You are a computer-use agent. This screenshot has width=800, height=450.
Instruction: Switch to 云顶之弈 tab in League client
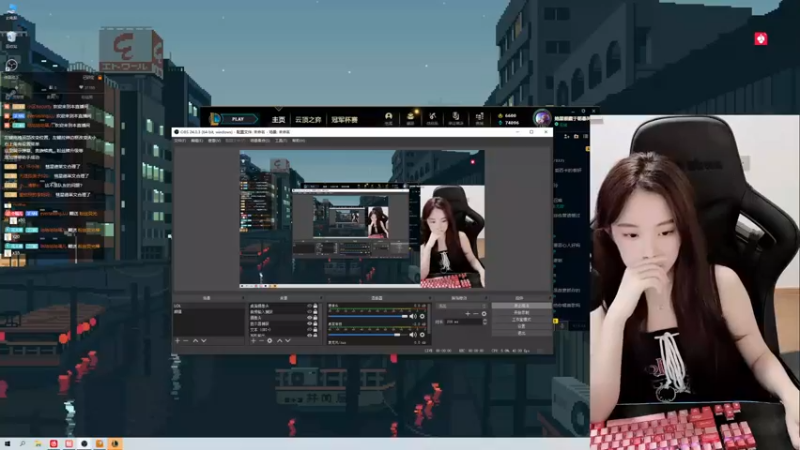tap(308, 119)
